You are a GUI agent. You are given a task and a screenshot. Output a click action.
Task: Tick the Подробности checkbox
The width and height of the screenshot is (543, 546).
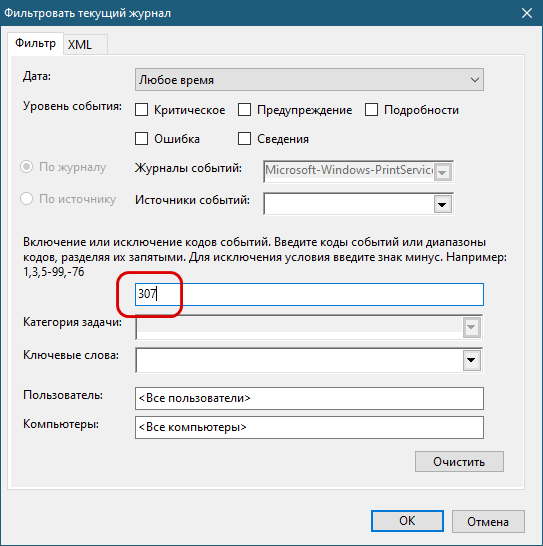click(x=371, y=110)
